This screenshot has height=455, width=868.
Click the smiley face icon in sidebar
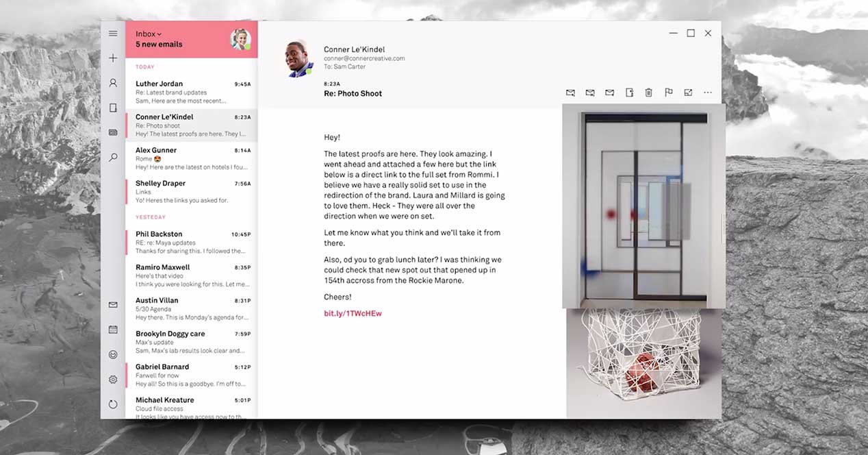click(113, 354)
